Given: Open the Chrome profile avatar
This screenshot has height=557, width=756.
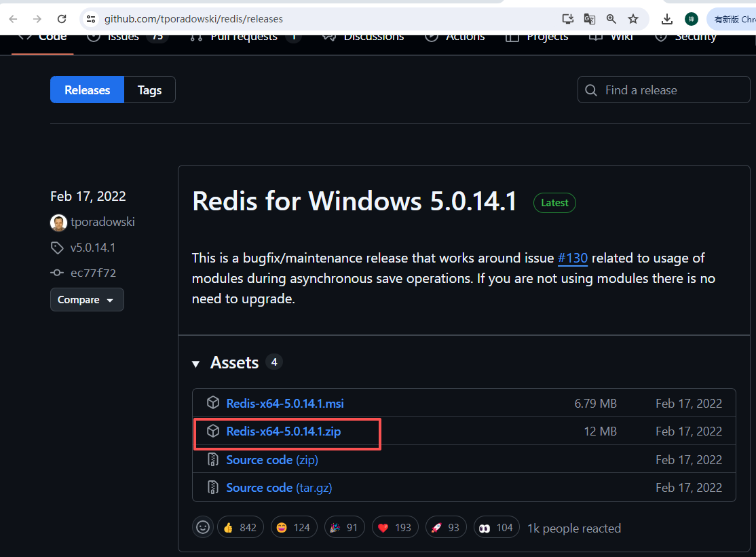Looking at the screenshot, I should click(692, 19).
